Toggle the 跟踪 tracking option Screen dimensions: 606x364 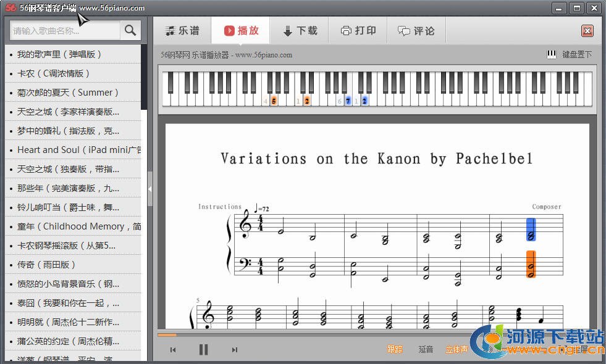click(x=395, y=349)
